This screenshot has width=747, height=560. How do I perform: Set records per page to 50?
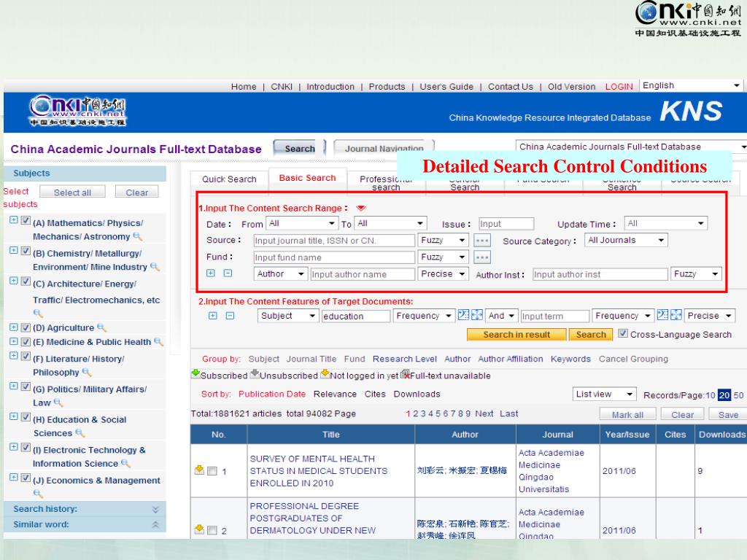click(x=738, y=395)
